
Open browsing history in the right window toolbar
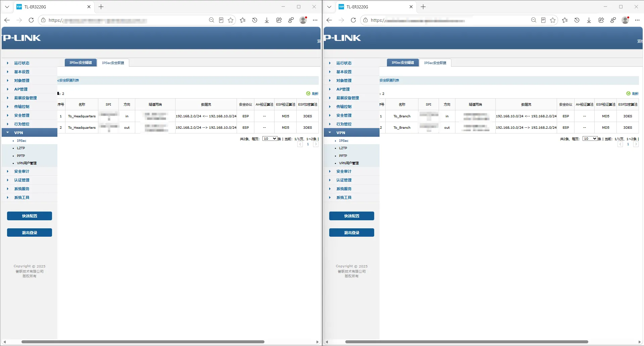(577, 20)
